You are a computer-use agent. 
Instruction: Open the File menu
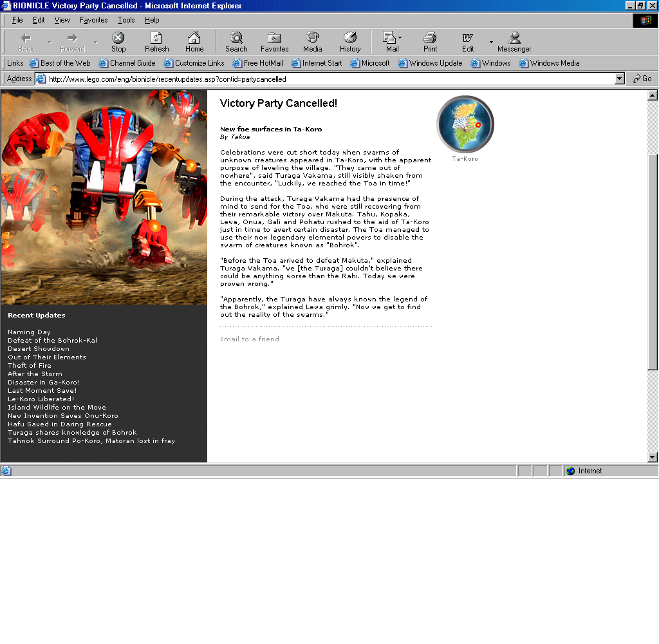point(17,20)
